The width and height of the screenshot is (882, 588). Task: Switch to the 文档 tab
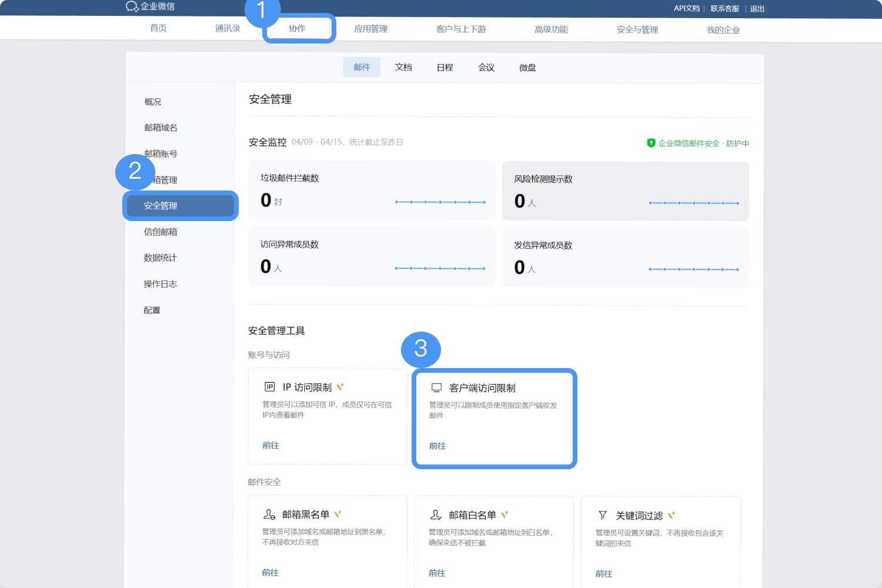pos(403,67)
